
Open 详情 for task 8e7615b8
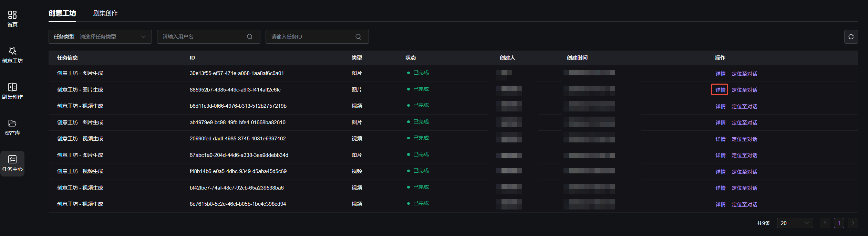coord(720,205)
